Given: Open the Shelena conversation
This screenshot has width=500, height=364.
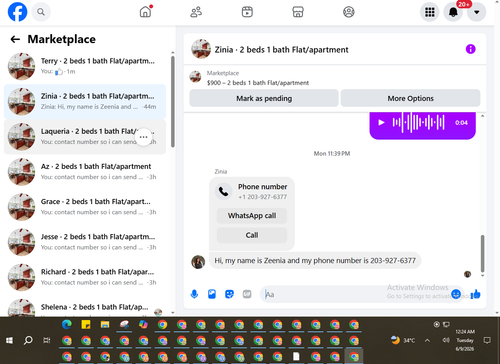Looking at the screenshot, I should 85,307.
